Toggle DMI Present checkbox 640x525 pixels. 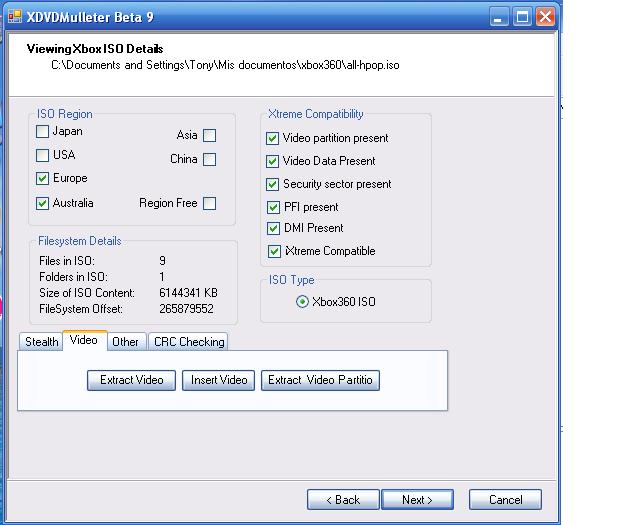[273, 228]
